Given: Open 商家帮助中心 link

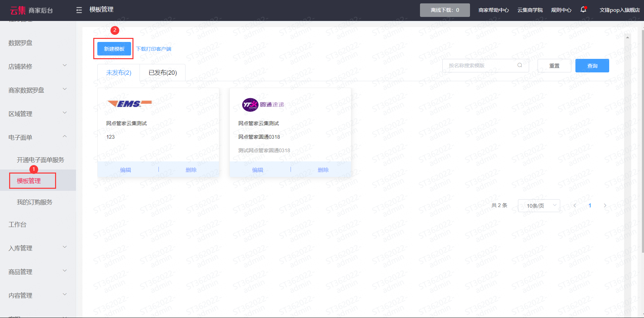Looking at the screenshot, I should [494, 10].
